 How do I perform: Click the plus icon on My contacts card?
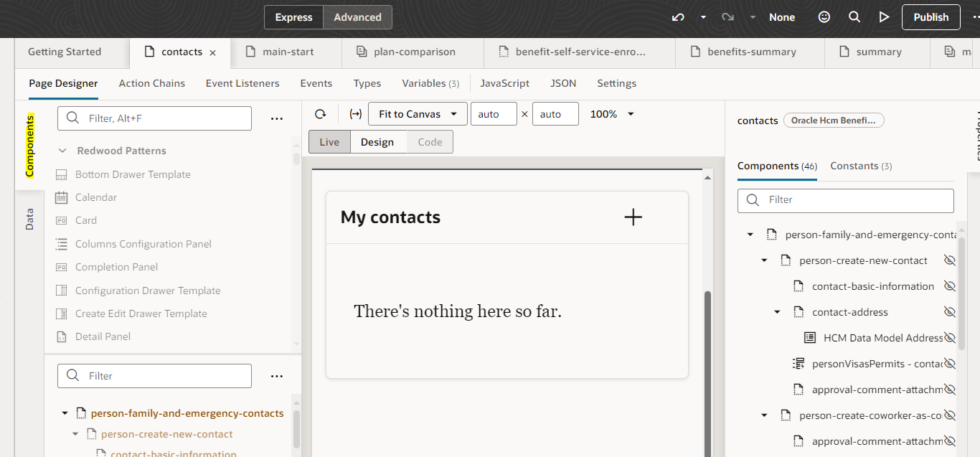(633, 217)
